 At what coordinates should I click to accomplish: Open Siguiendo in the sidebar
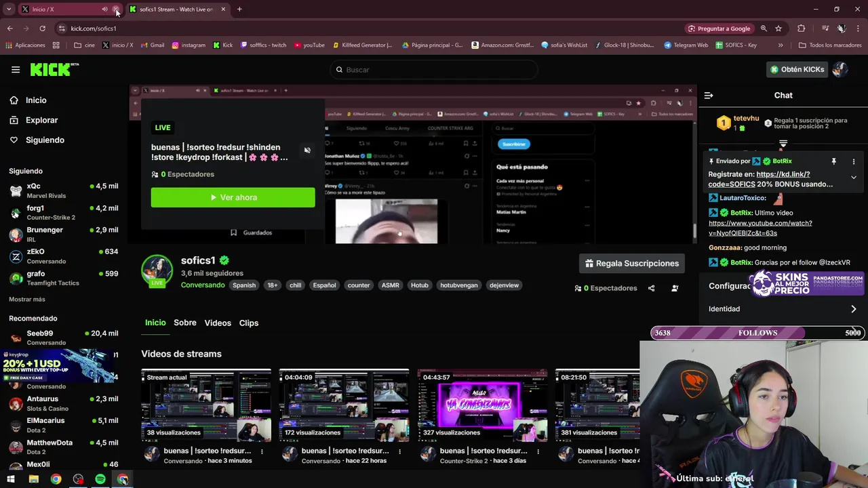pos(45,140)
